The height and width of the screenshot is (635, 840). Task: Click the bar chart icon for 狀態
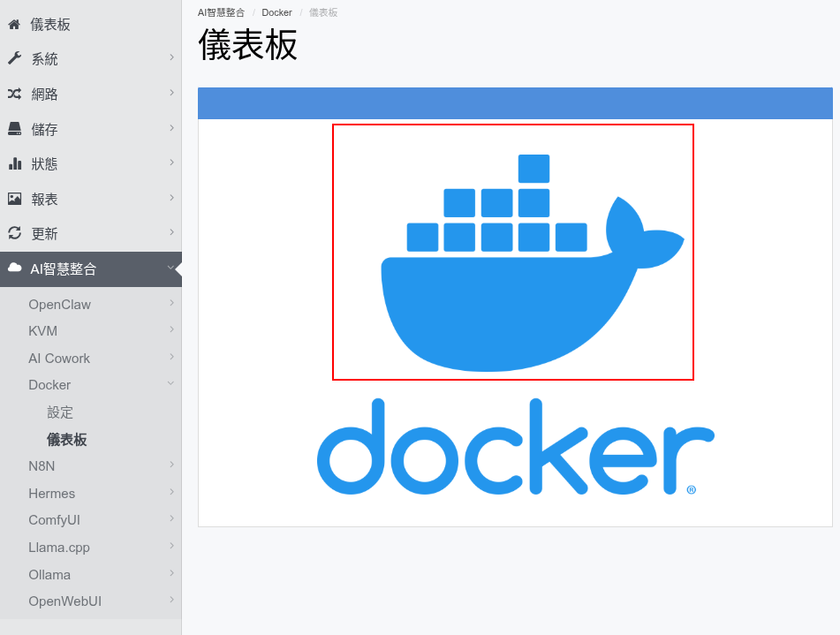15,163
